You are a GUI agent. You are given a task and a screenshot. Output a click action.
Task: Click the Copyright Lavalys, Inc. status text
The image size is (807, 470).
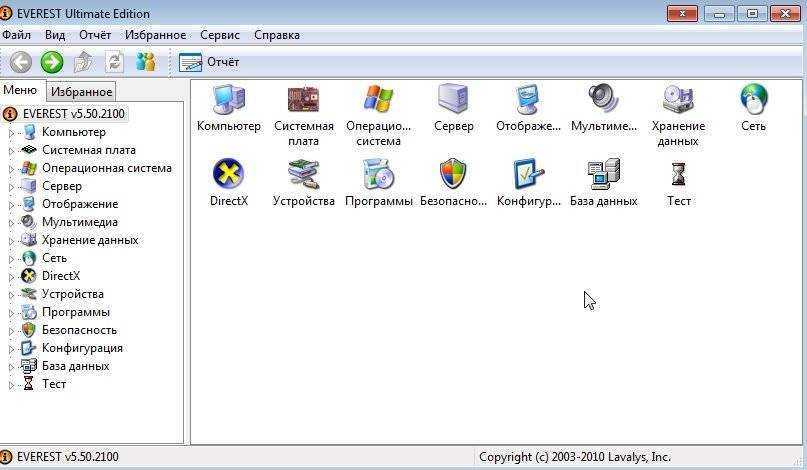tap(575, 457)
